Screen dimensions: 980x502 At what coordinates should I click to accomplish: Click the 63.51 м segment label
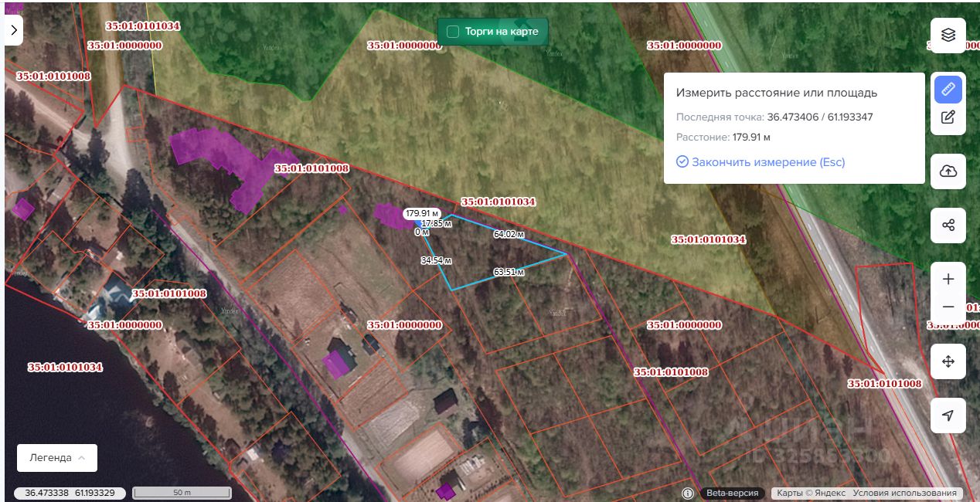(x=509, y=272)
